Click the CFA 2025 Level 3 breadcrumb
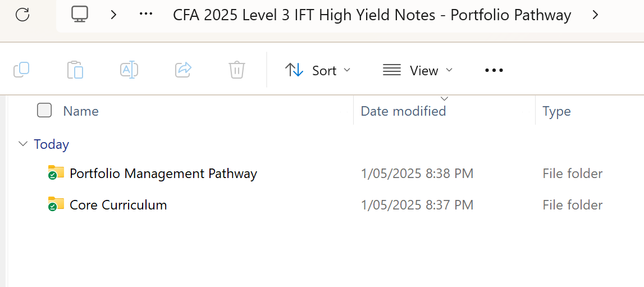This screenshot has width=644, height=287. pos(372,15)
